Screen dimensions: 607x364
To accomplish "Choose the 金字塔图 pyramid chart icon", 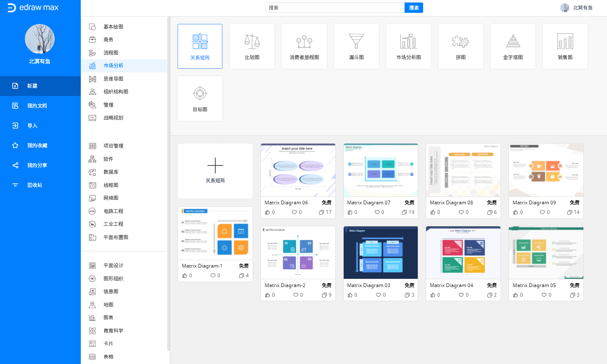I will (x=513, y=42).
